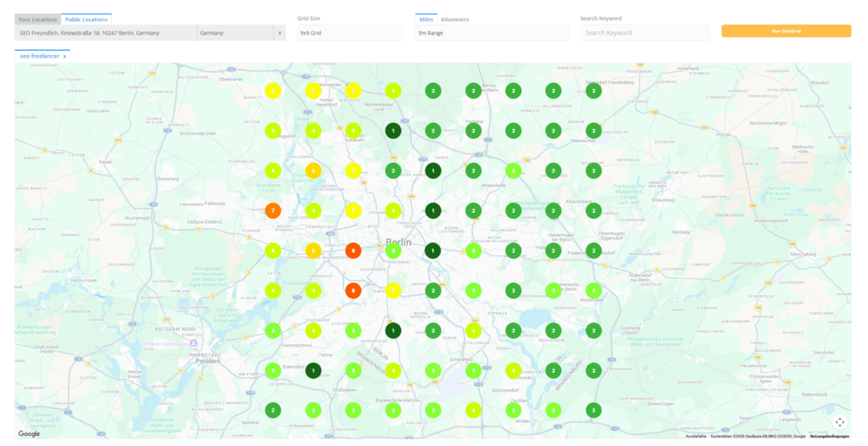This screenshot has height=446, width=868.
Task: Click the 2 marker at Neukölln
Action: 433,290
